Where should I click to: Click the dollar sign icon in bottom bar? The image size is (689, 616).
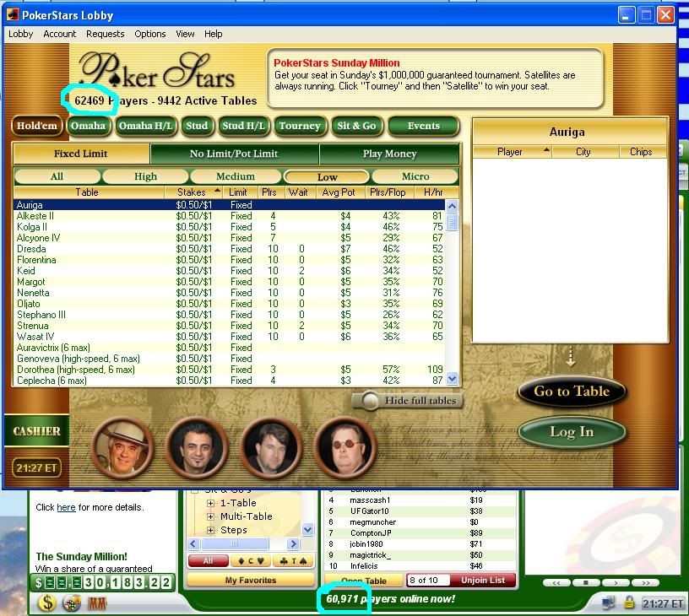point(47,602)
